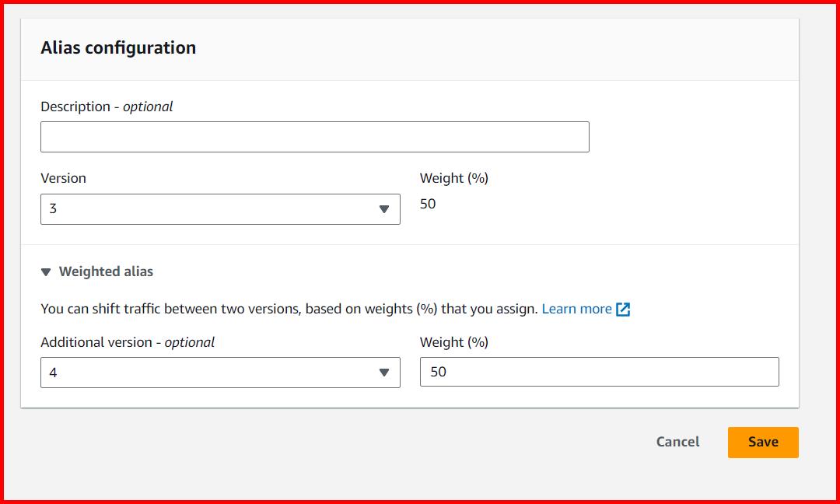Click the Version dropdown arrow
Image resolution: width=840 pixels, height=504 pixels.
coord(383,208)
